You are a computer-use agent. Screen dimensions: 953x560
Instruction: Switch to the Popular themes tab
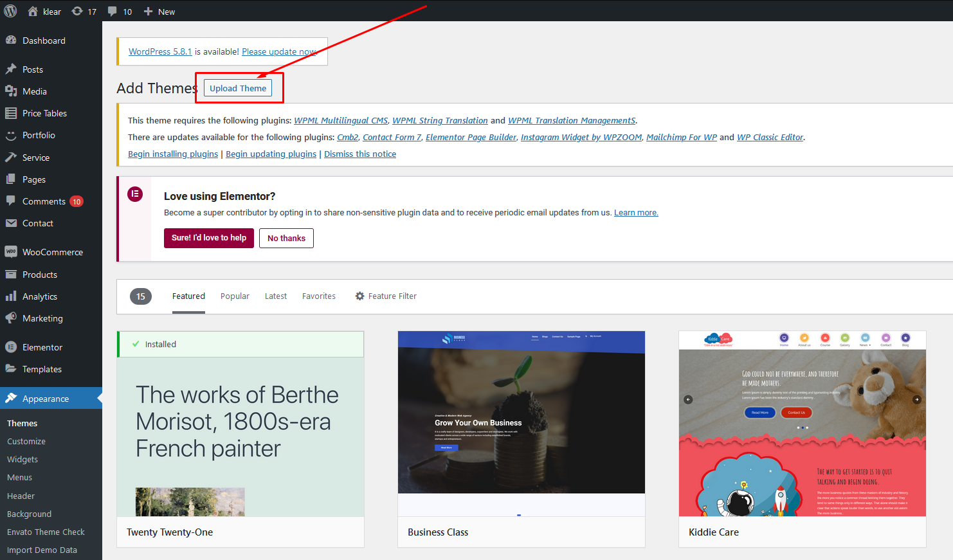click(x=235, y=296)
